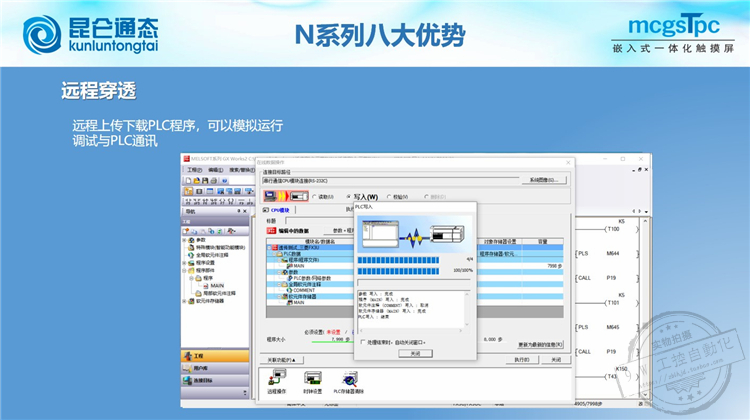Click the 执行 execute button
Screen dimensions: 750x420
522,359
